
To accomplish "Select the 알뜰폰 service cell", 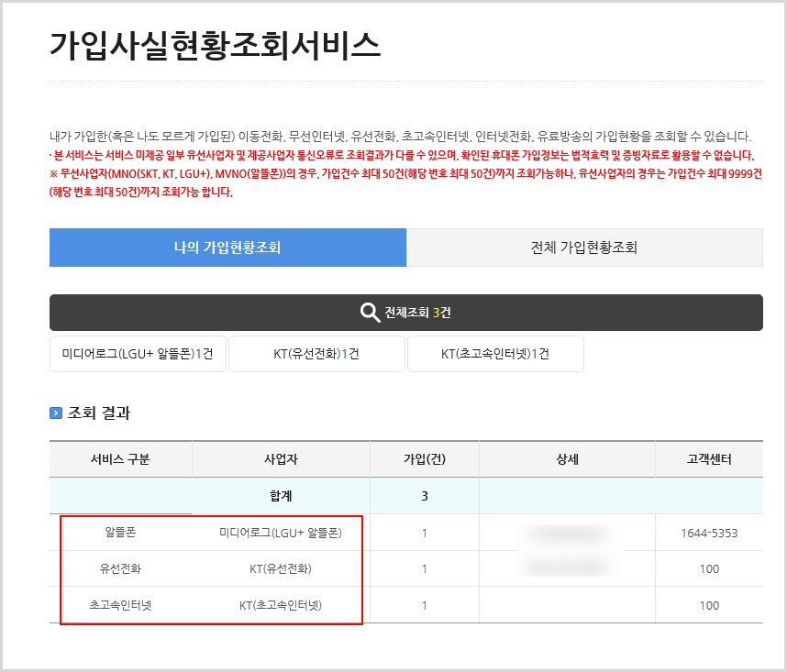I will pyautogui.click(x=120, y=533).
